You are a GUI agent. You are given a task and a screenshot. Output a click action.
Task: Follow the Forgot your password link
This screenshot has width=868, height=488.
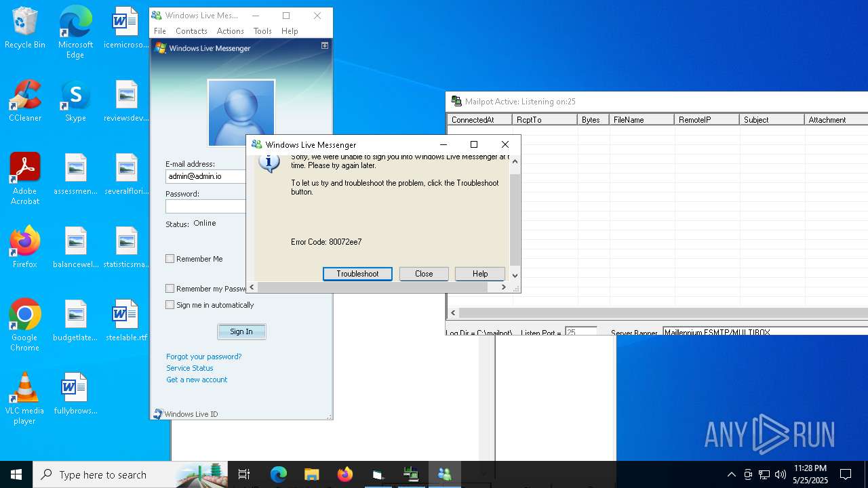[x=203, y=357]
